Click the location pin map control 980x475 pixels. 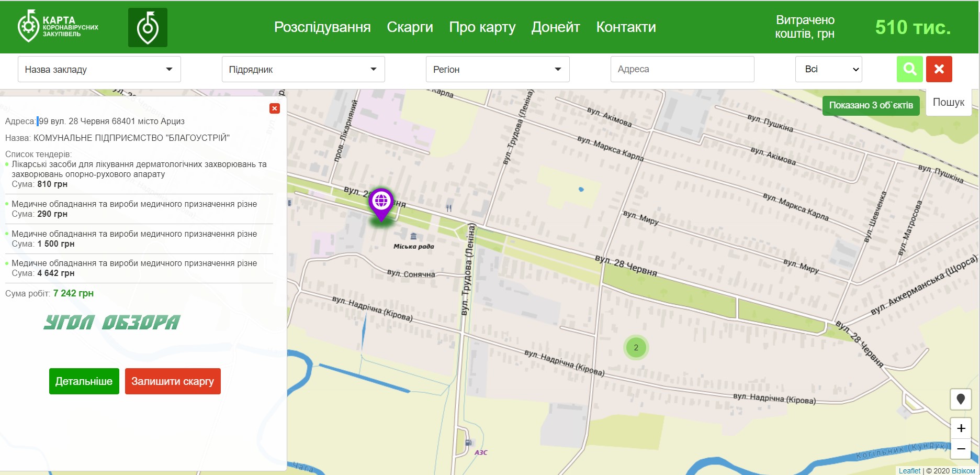point(961,400)
